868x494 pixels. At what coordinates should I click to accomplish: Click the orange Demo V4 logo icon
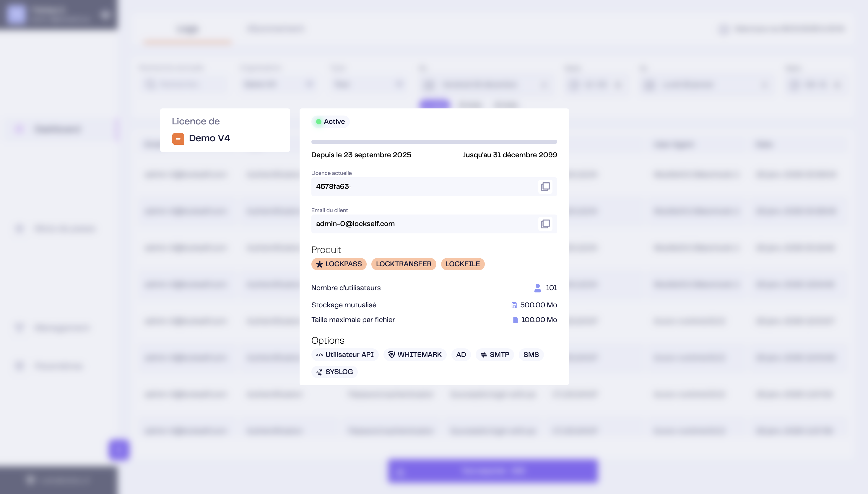point(178,139)
